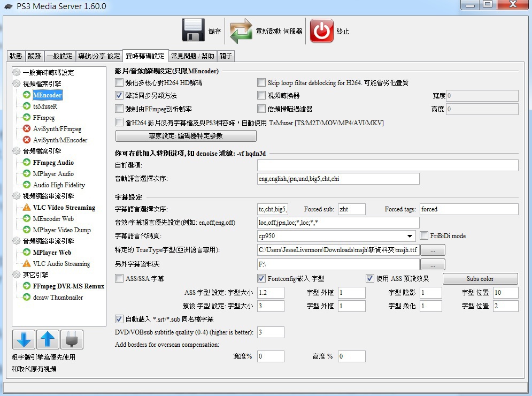The width and height of the screenshot is (532, 396).
Task: Open the 關于 tab
Action: 226,56
